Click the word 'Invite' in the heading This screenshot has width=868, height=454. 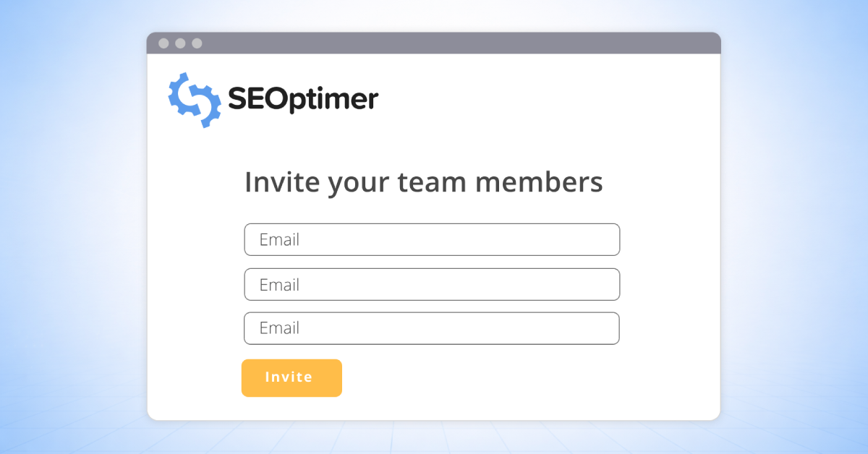[281, 182]
